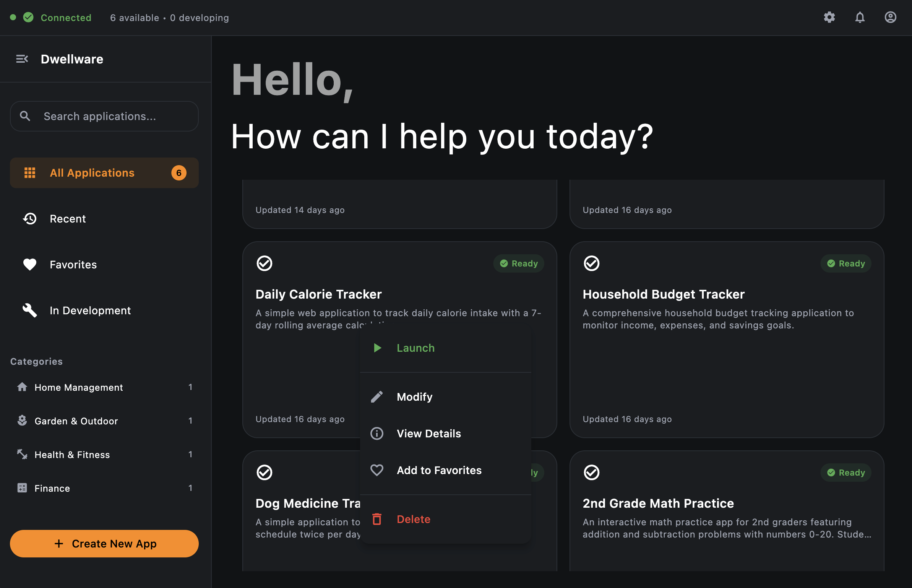The width and height of the screenshot is (912, 588).
Task: Click the check circle on Household Budget Tracker
Action: pos(591,263)
